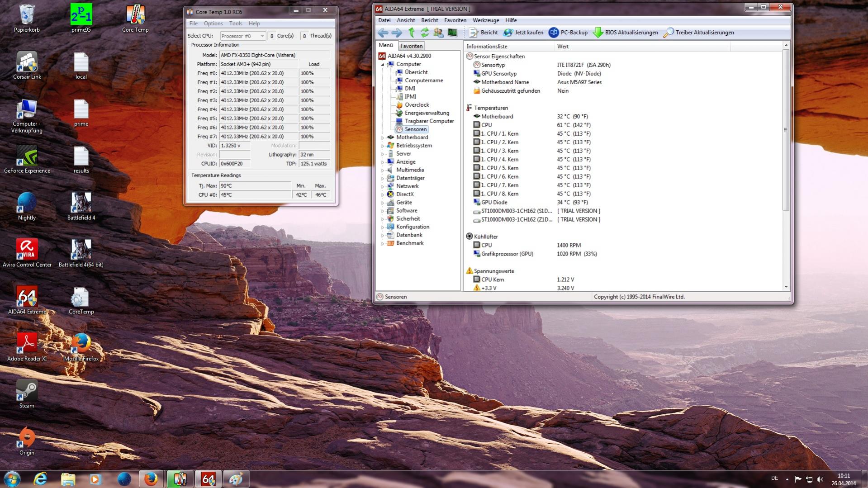Go back with AIDA64 toolbar back arrow
Viewport: 868px width, 488px height.
tap(383, 33)
